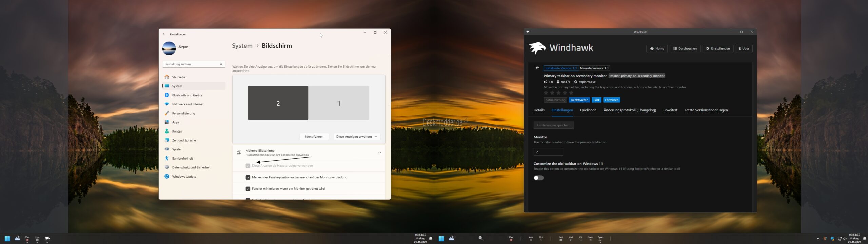Select 'Neueste Version: 1.0' in Windhawk
This screenshot has height=244, width=868.
pos(594,68)
